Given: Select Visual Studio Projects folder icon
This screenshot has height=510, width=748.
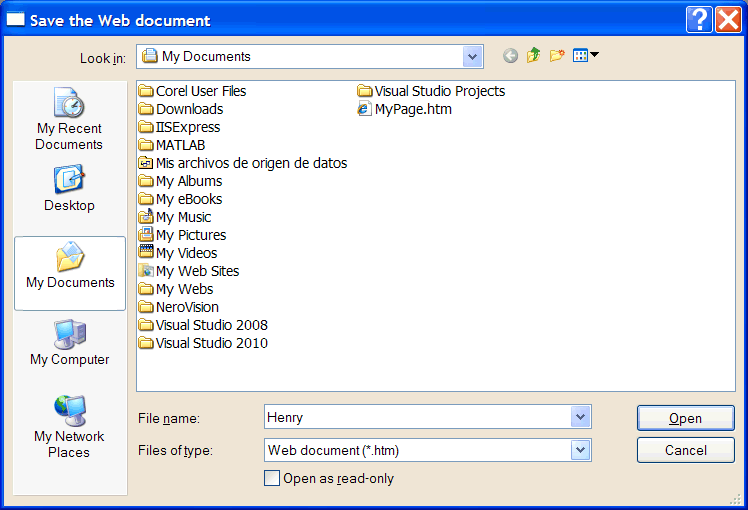Looking at the screenshot, I should click(364, 91).
